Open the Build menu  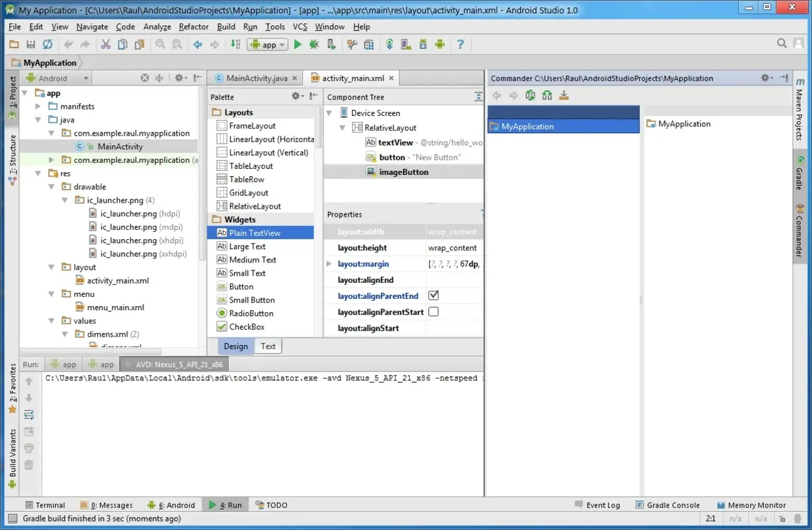(225, 26)
